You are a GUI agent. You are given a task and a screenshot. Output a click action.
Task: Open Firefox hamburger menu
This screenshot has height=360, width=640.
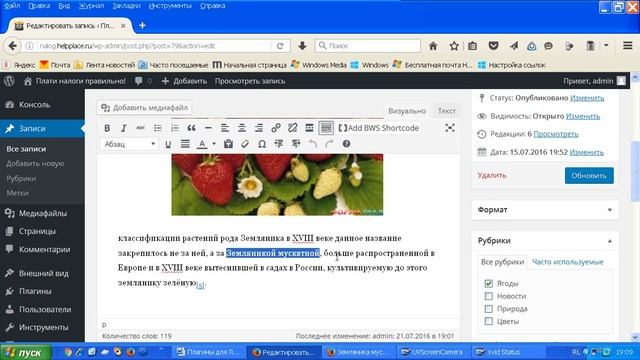point(628,46)
